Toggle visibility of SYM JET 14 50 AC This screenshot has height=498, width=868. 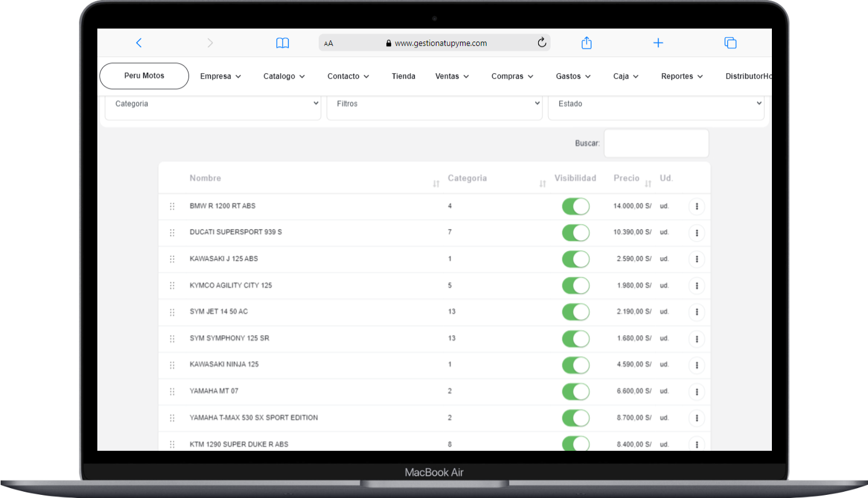tap(575, 312)
